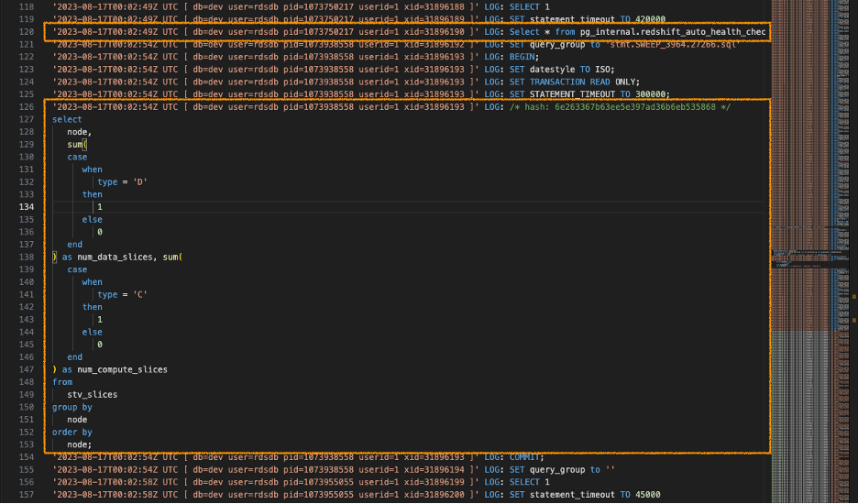Click the 'select' keyword on line 127
Viewport: 858px width, 504px height.
67,119
